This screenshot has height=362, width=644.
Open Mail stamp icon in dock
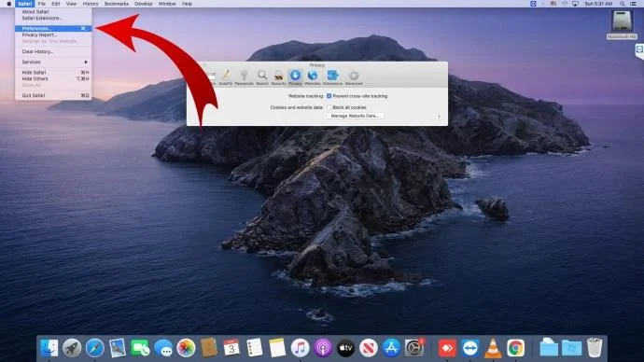coord(118,348)
